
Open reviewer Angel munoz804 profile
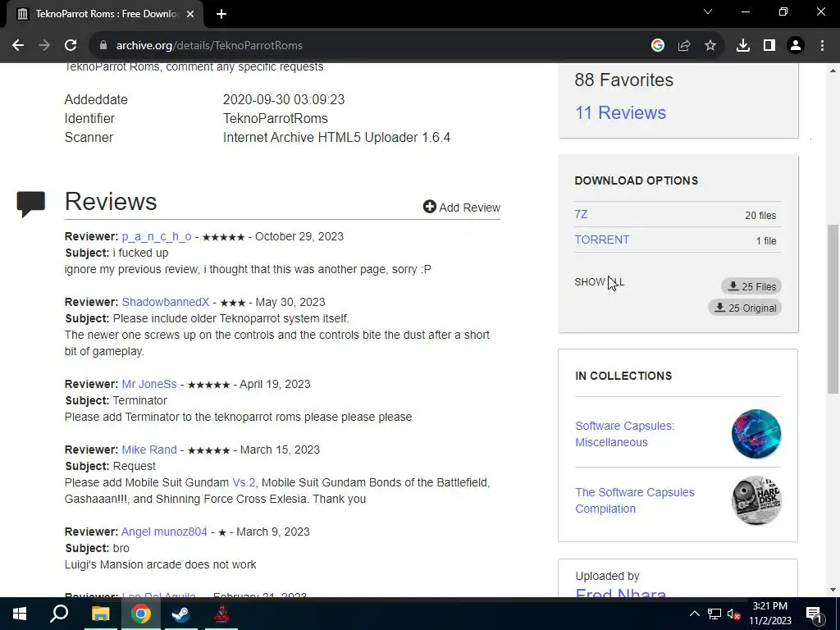click(164, 532)
